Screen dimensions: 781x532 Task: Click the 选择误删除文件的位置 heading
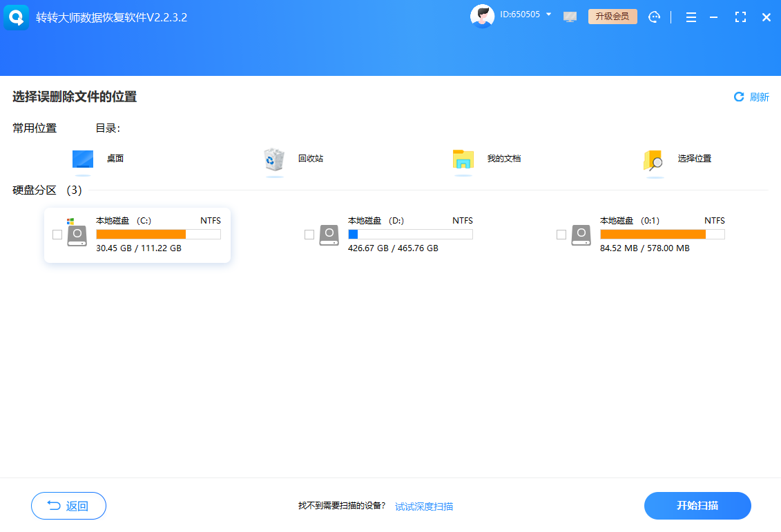point(74,97)
